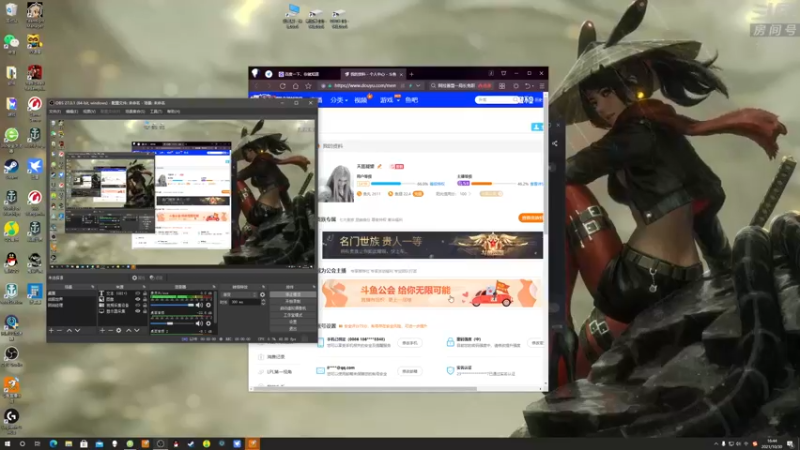The height and width of the screenshot is (450, 800).
Task: Click the OBS start recording button
Action: [x=293, y=301]
